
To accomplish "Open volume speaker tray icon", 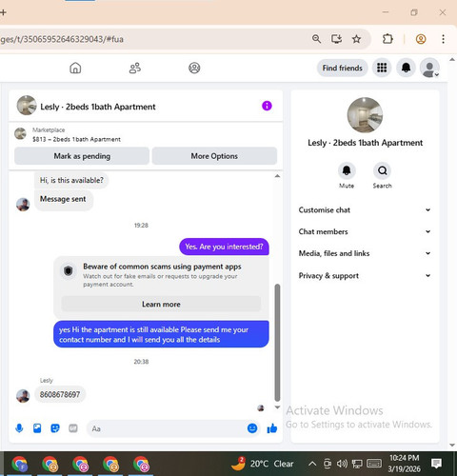I will tap(342, 464).
